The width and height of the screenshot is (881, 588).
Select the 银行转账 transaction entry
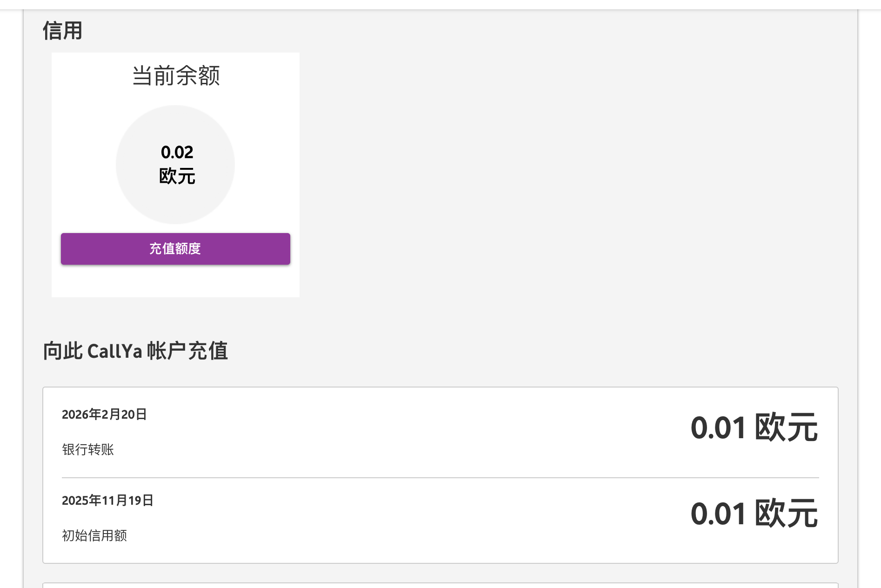(89, 450)
